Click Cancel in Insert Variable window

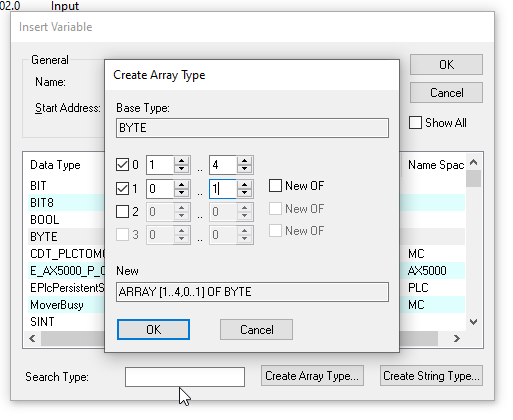pyautogui.click(x=446, y=93)
